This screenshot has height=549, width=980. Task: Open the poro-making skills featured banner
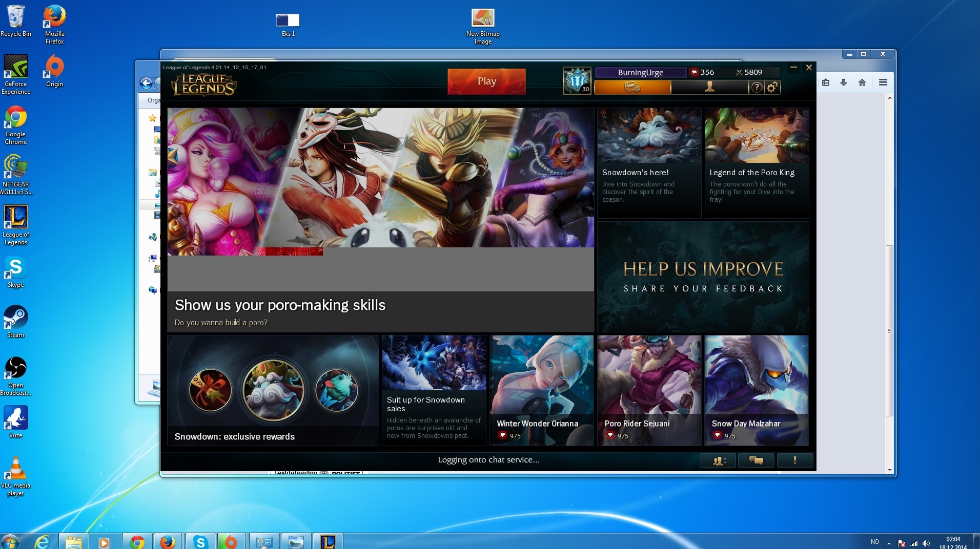click(381, 220)
